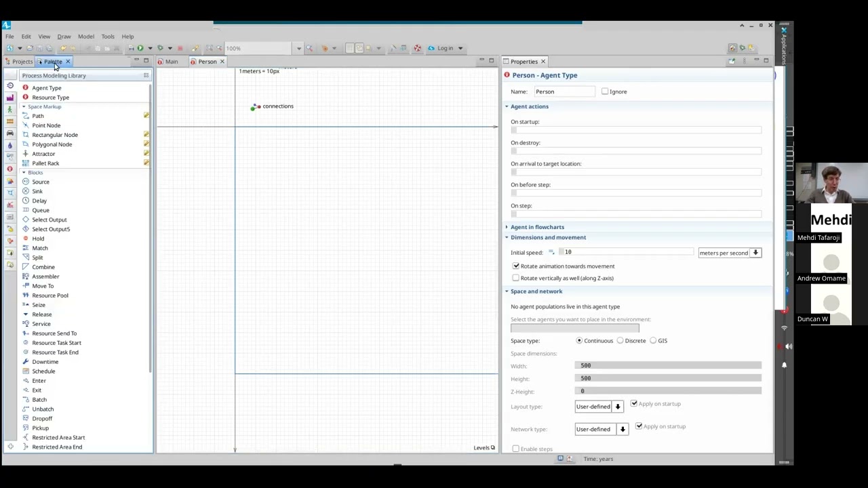
Task: Select the GIS space type radio
Action: point(653,341)
